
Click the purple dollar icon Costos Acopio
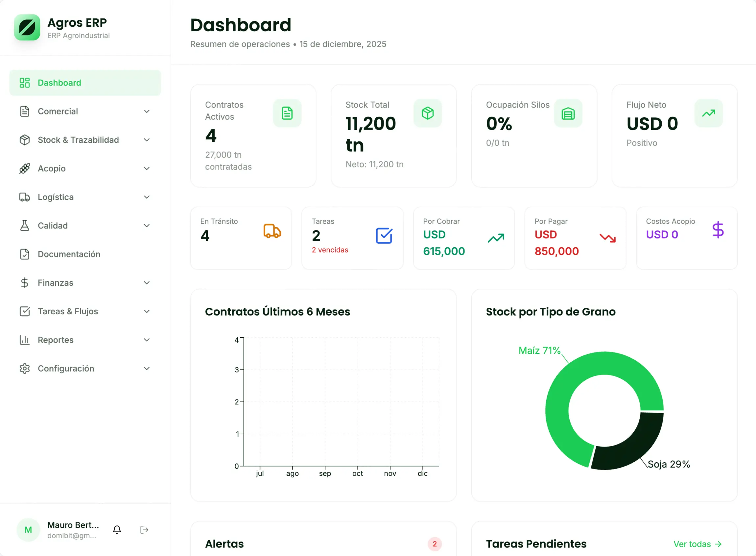coord(718,230)
